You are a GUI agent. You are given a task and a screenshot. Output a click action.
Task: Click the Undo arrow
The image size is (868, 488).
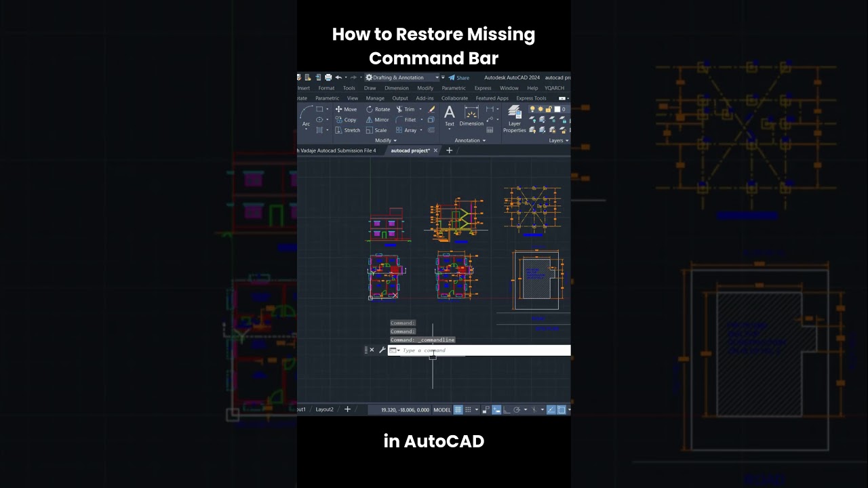(x=338, y=77)
